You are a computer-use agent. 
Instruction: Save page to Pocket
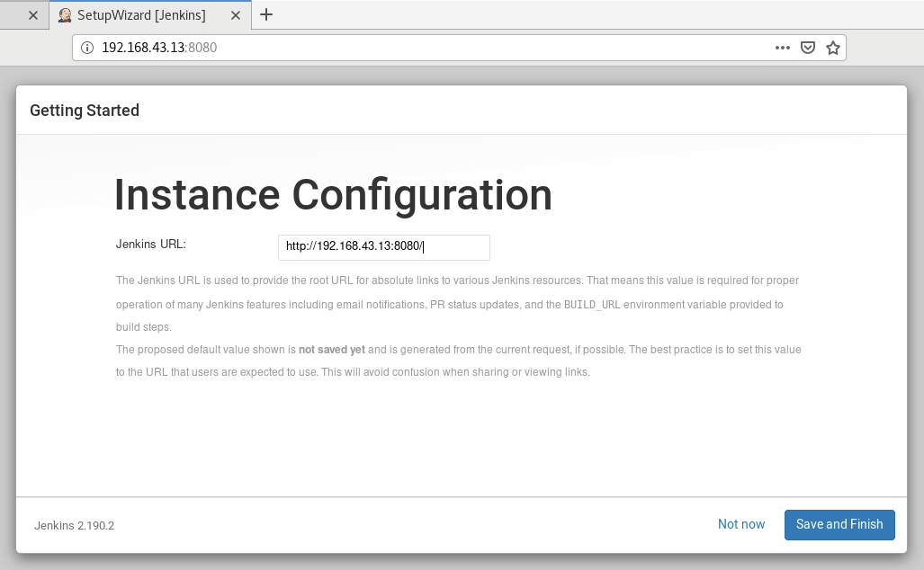tap(807, 48)
